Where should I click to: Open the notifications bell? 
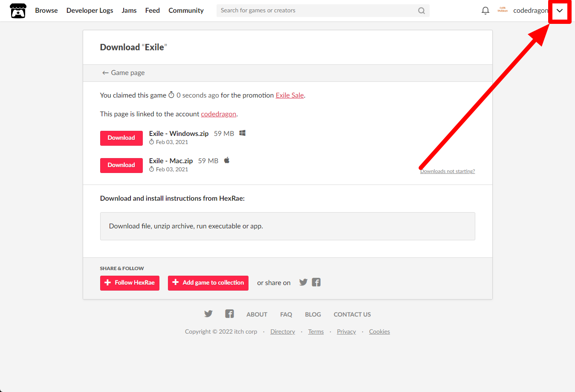coord(485,11)
